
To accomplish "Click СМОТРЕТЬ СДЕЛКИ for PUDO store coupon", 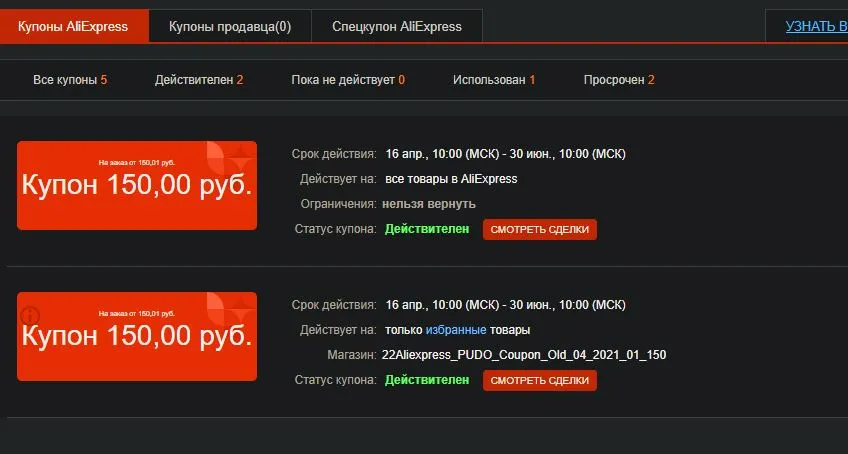I will [540, 380].
